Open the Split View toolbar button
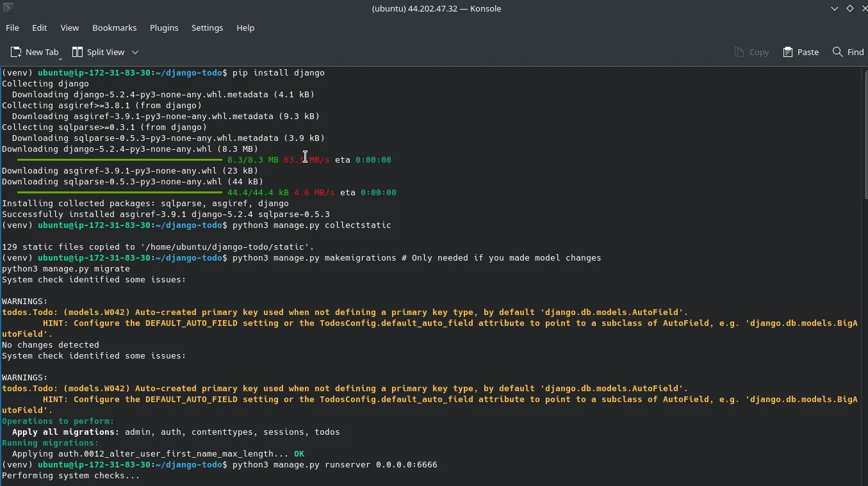 (x=99, y=52)
